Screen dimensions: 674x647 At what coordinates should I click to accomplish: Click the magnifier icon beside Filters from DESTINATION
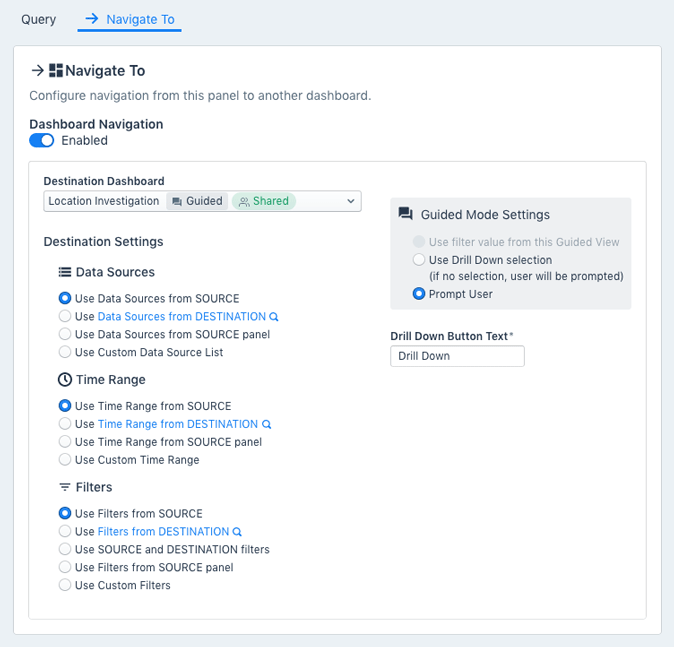coord(237,533)
